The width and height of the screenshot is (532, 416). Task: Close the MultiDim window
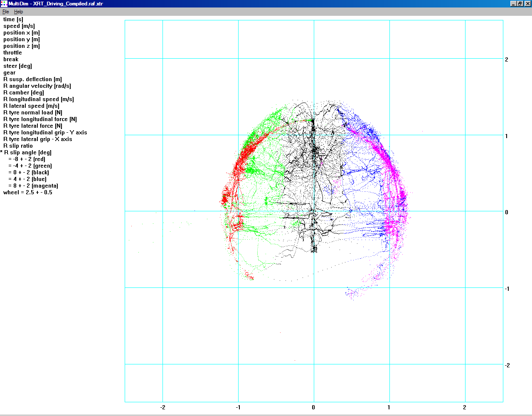click(x=527, y=4)
